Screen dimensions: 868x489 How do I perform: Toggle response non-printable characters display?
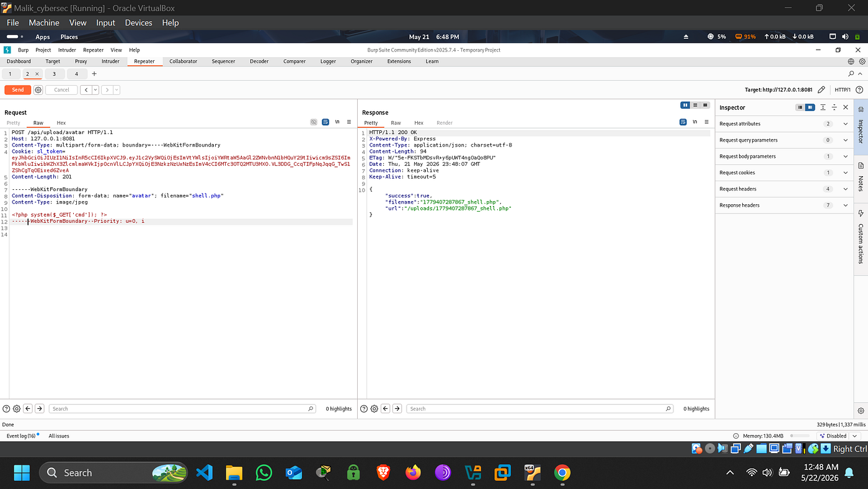pos(695,122)
